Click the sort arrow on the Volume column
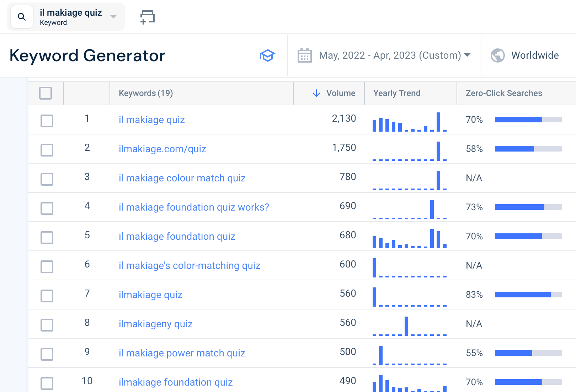 pyautogui.click(x=316, y=93)
